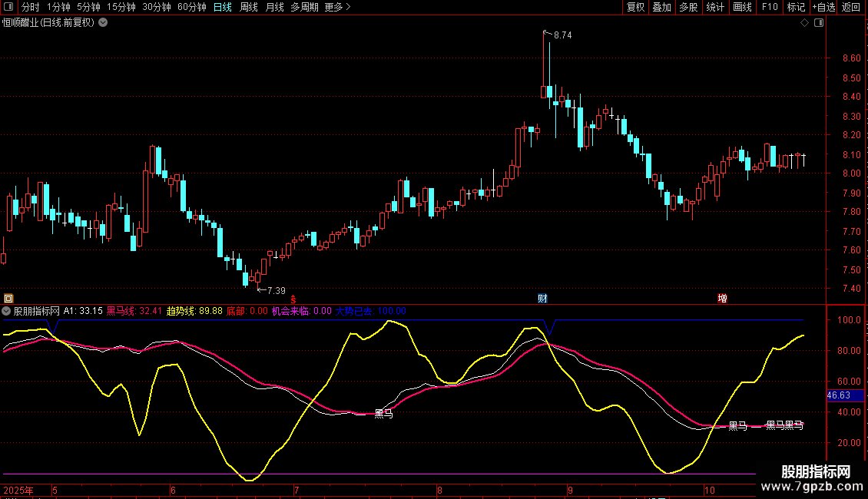The height and width of the screenshot is (499, 868).
Task: Open the 股朋指标网 indicator dropdown arrow
Action: 7,311
